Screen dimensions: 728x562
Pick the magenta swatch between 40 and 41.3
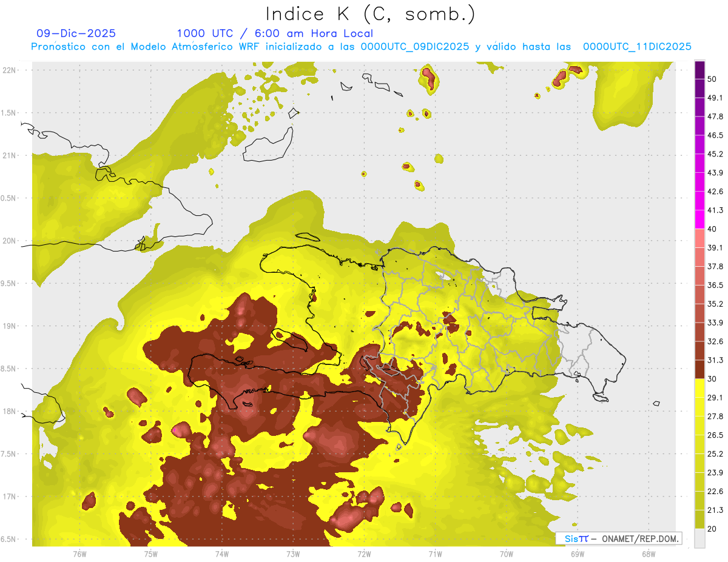coord(699,219)
